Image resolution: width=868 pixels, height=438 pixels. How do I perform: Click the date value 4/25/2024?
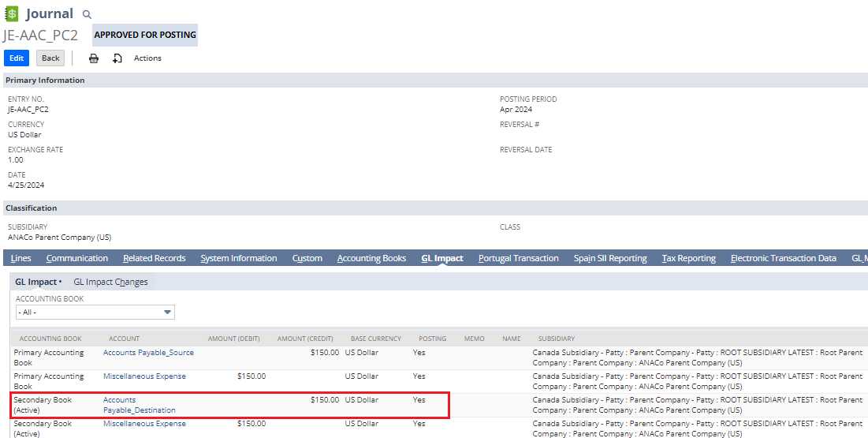pyautogui.click(x=26, y=185)
